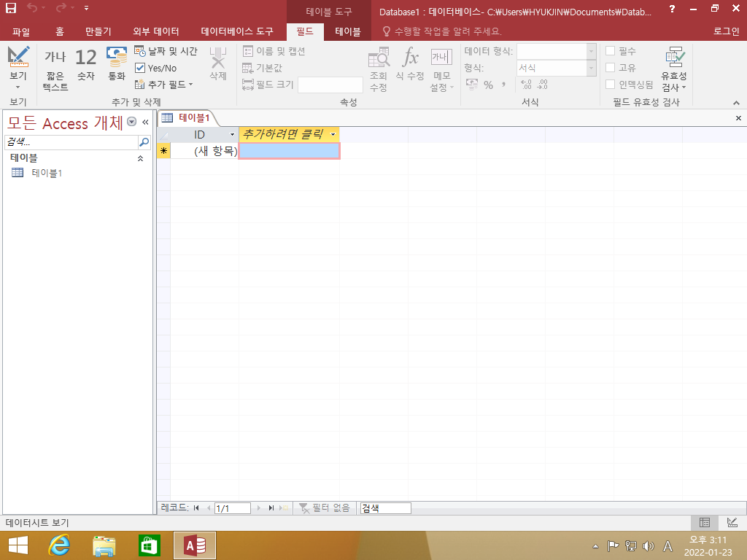Collapse navigation pane with shutter button

(x=145, y=122)
